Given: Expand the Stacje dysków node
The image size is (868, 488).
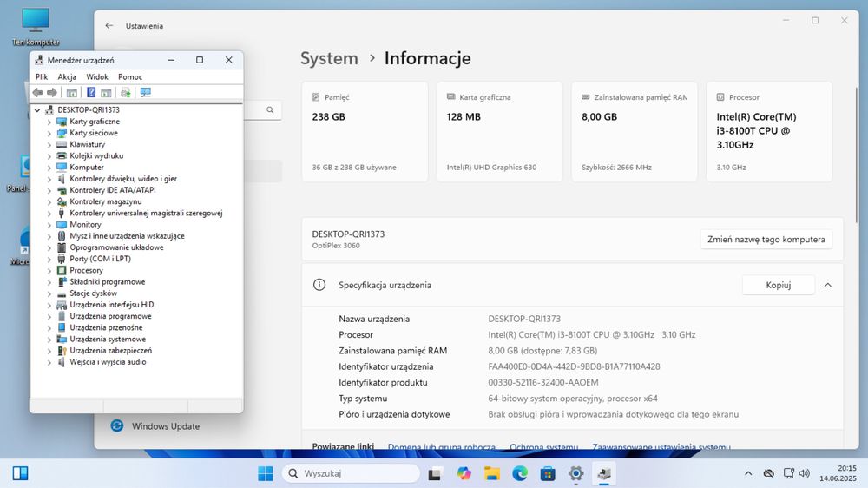Looking at the screenshot, I should 49,293.
